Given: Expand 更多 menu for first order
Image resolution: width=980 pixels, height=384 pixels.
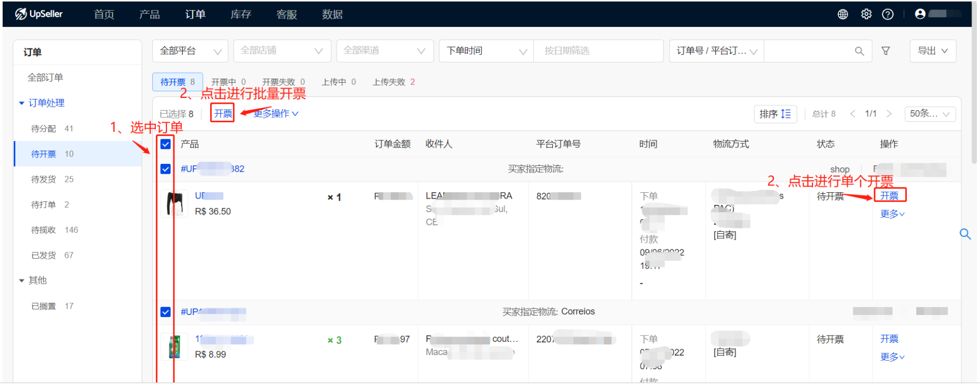Looking at the screenshot, I should (892, 214).
